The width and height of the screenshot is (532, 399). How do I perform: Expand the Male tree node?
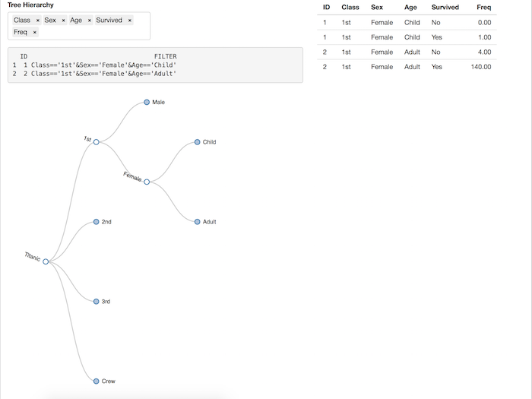coord(147,102)
